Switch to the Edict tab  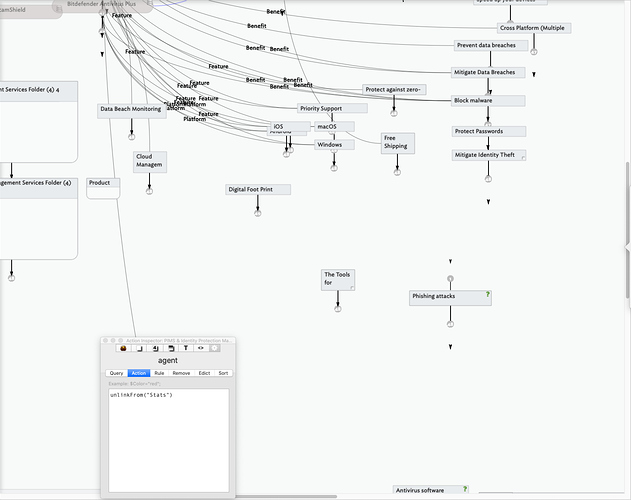[x=204, y=373]
